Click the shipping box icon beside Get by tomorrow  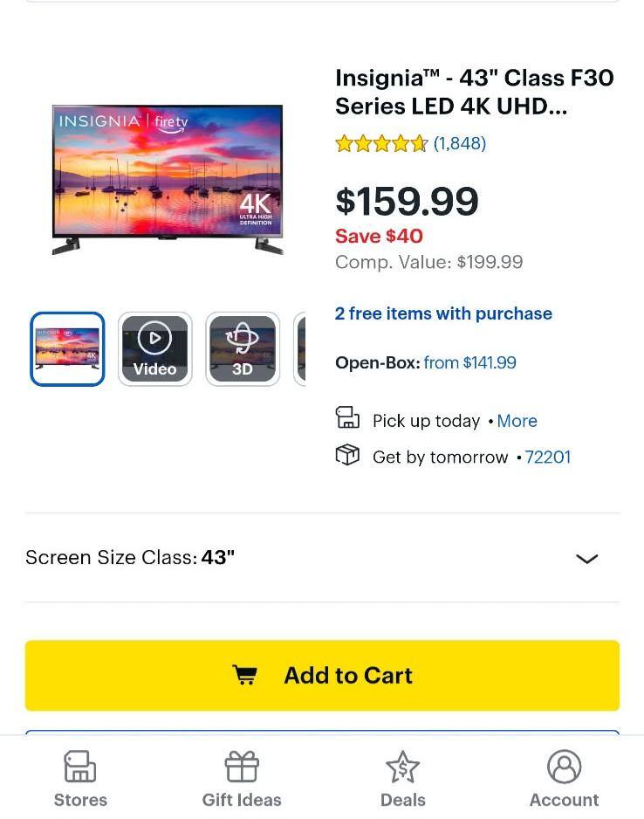click(348, 455)
